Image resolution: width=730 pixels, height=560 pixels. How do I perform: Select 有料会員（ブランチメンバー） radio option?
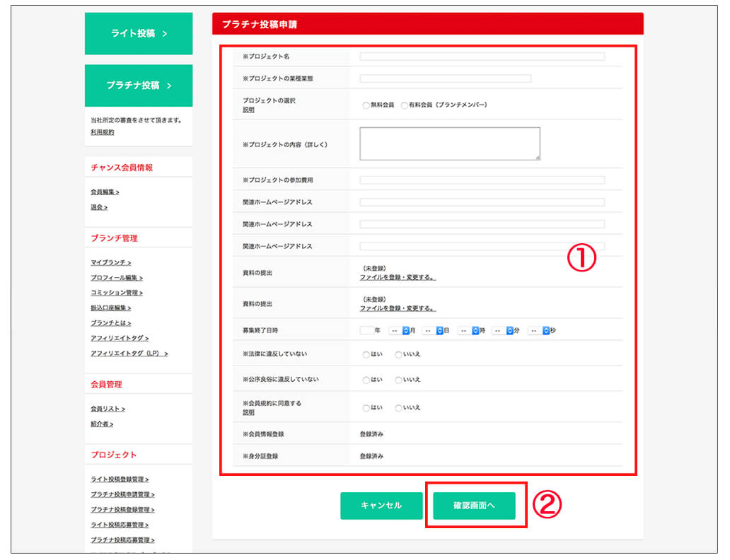(x=404, y=105)
